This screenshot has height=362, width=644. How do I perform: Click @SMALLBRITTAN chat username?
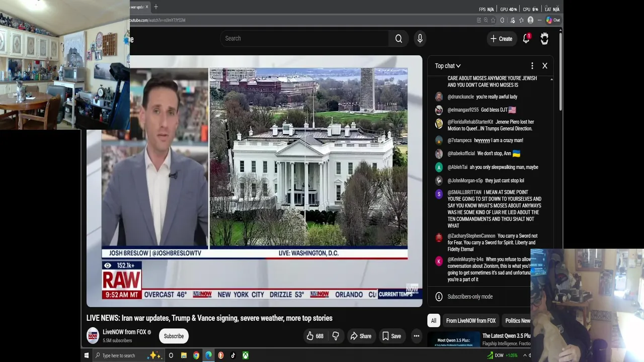(x=464, y=193)
